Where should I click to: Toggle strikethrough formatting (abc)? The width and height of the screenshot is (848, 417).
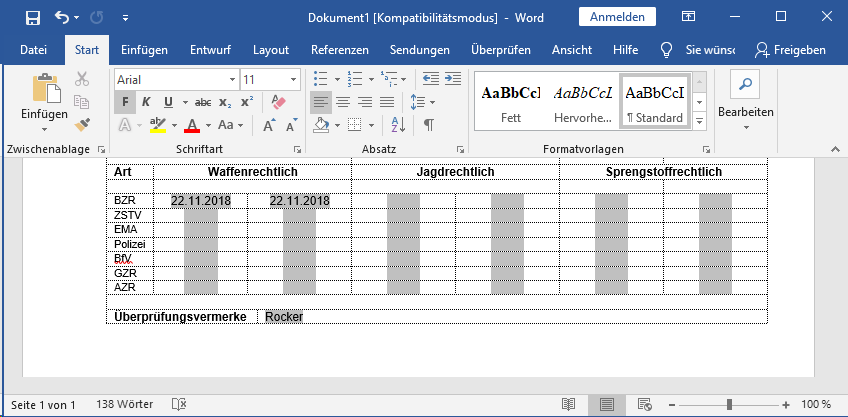click(203, 102)
